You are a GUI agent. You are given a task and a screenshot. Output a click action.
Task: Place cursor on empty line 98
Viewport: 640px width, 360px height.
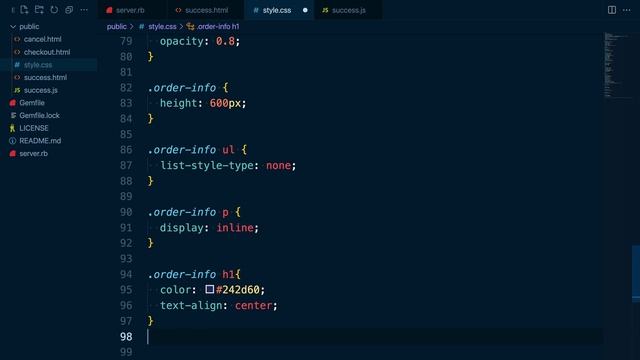click(375, 337)
